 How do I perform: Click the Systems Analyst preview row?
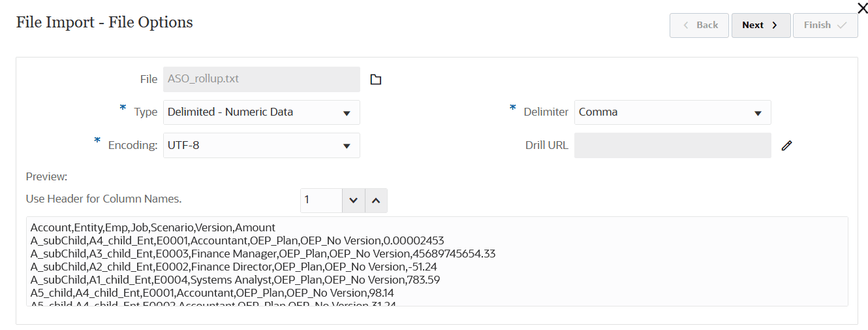235,280
